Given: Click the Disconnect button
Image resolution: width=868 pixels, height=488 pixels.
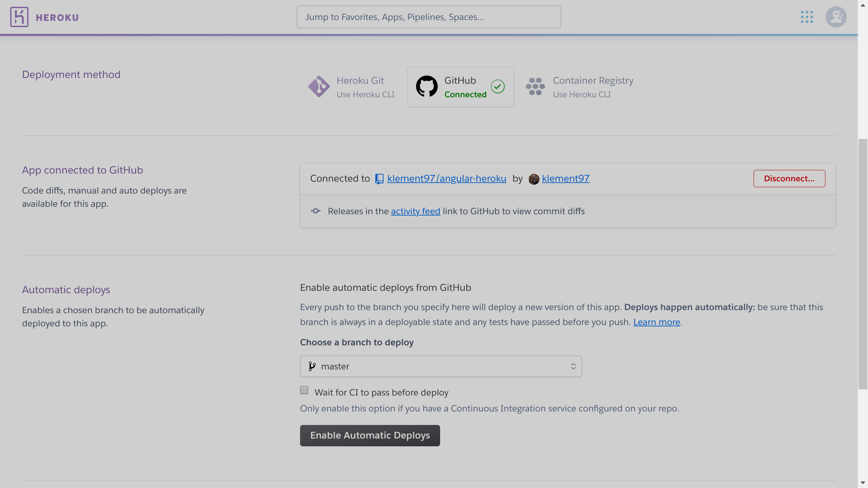Looking at the screenshot, I should point(789,179).
